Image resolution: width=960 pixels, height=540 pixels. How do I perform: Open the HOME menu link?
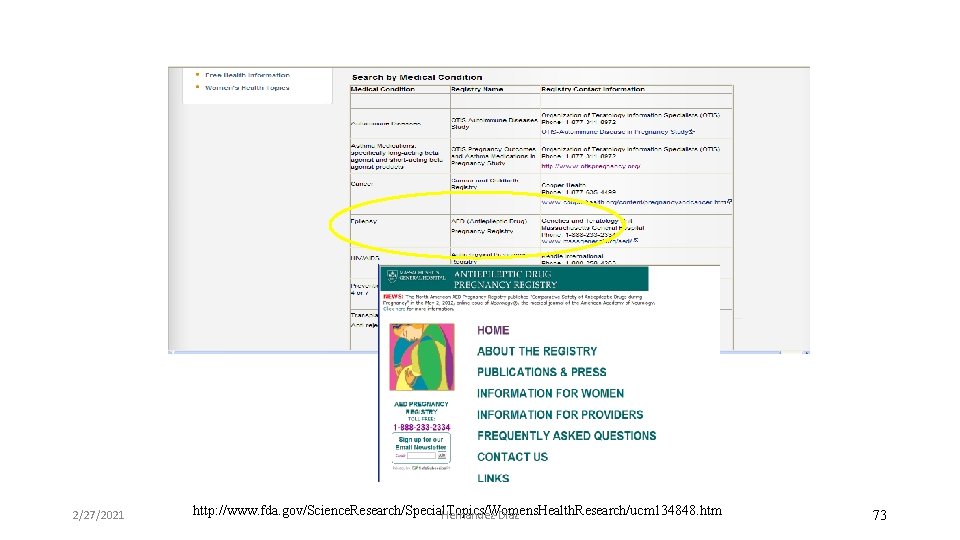coord(493,331)
